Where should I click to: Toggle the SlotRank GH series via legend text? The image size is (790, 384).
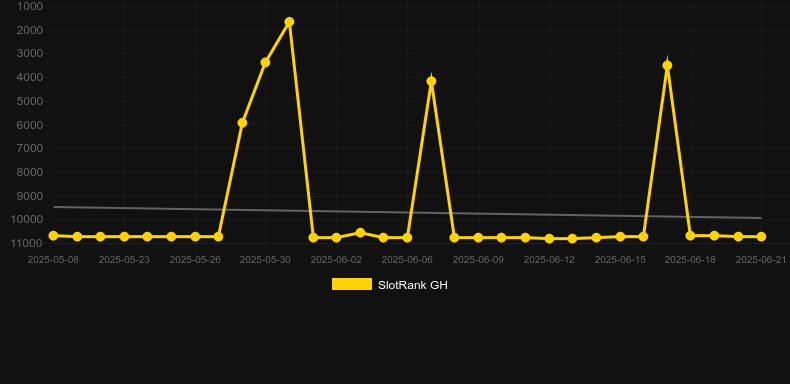(413, 285)
